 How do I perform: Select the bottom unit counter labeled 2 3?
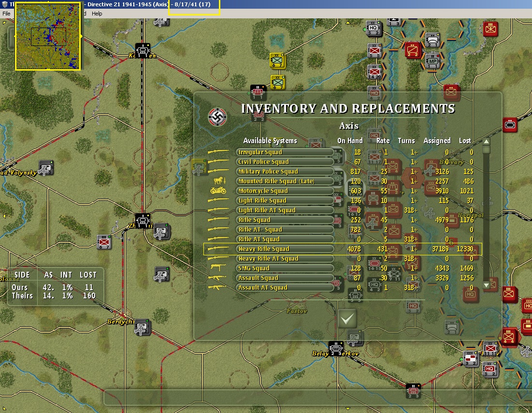click(x=413, y=391)
